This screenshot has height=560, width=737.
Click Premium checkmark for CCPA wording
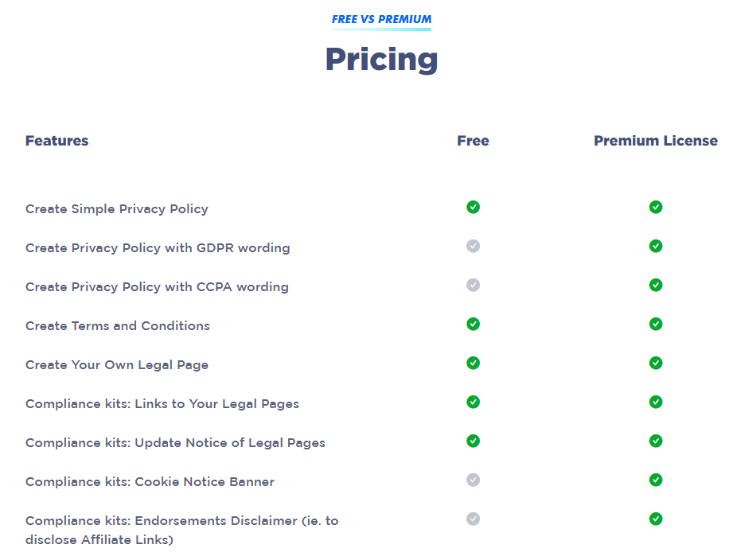click(656, 285)
